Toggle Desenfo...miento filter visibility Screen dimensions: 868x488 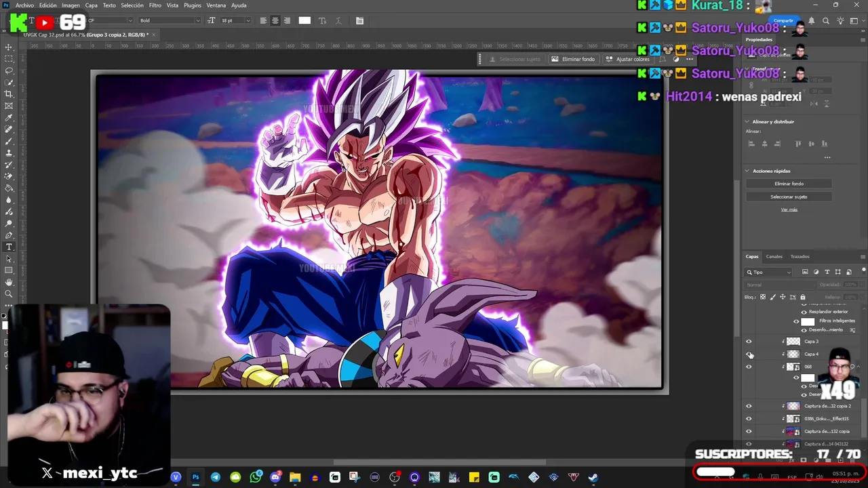pyautogui.click(x=804, y=330)
